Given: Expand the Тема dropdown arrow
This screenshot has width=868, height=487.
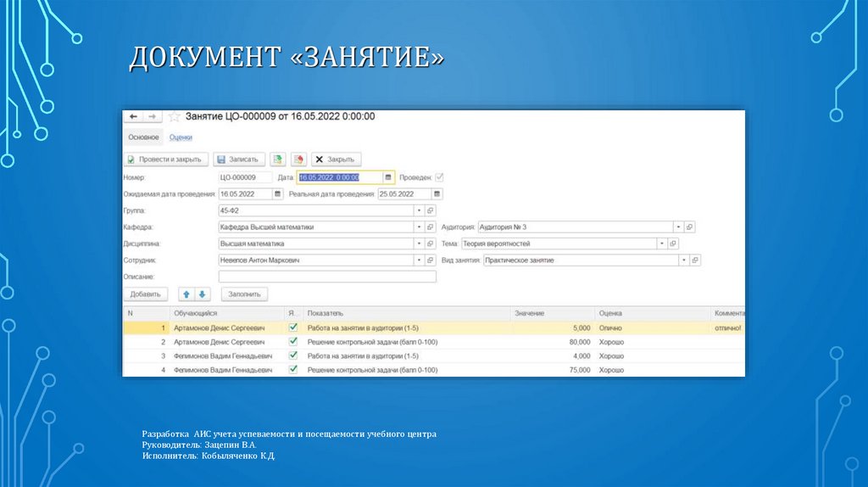Looking at the screenshot, I should tap(661, 243).
